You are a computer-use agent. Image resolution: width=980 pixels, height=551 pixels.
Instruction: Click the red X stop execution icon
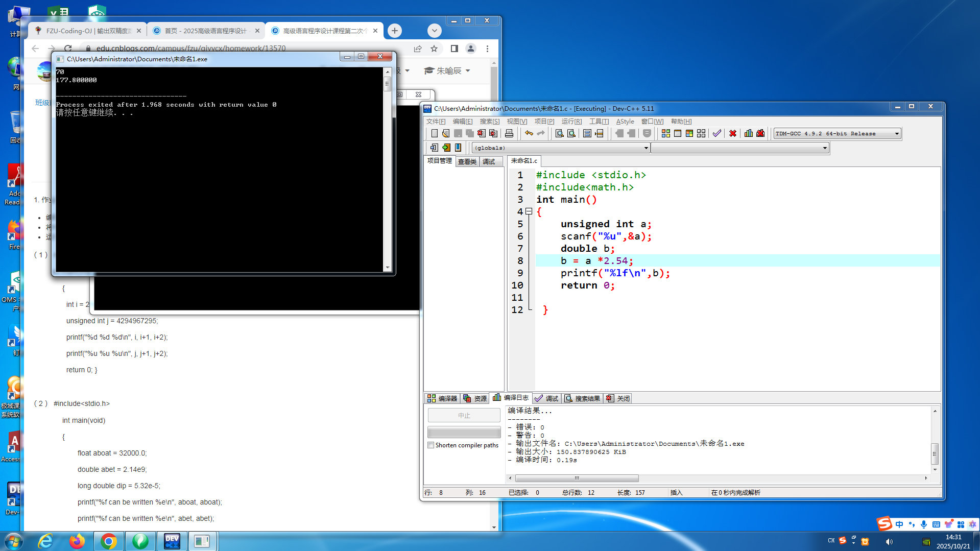(733, 133)
